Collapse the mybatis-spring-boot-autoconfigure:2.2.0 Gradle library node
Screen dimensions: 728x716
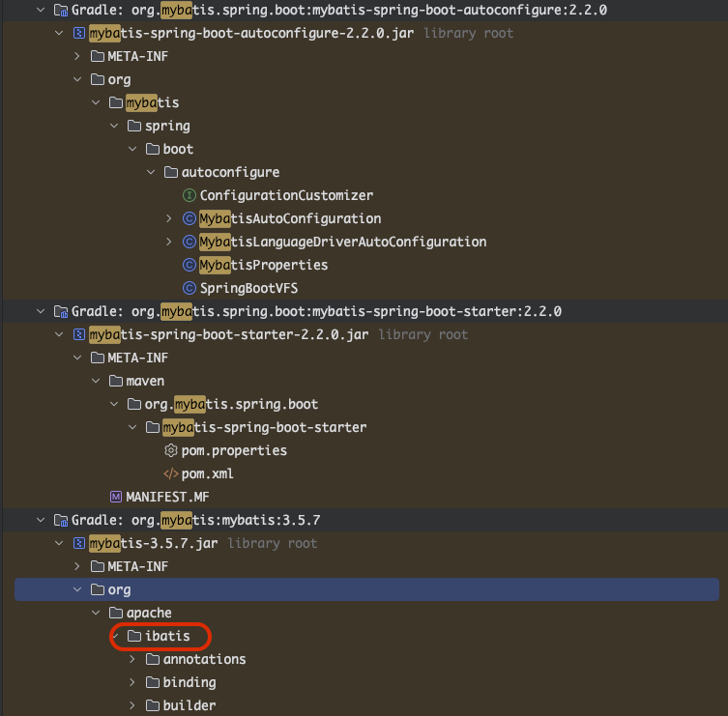(x=41, y=10)
